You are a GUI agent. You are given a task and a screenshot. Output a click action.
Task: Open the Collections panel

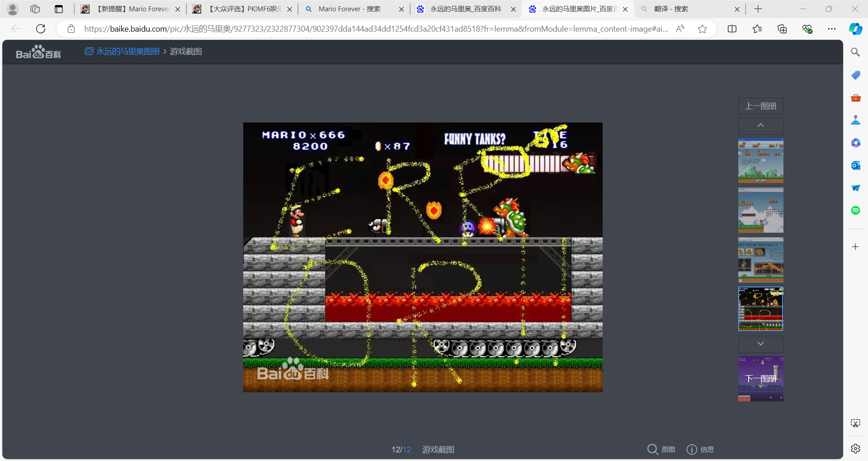pyautogui.click(x=782, y=29)
